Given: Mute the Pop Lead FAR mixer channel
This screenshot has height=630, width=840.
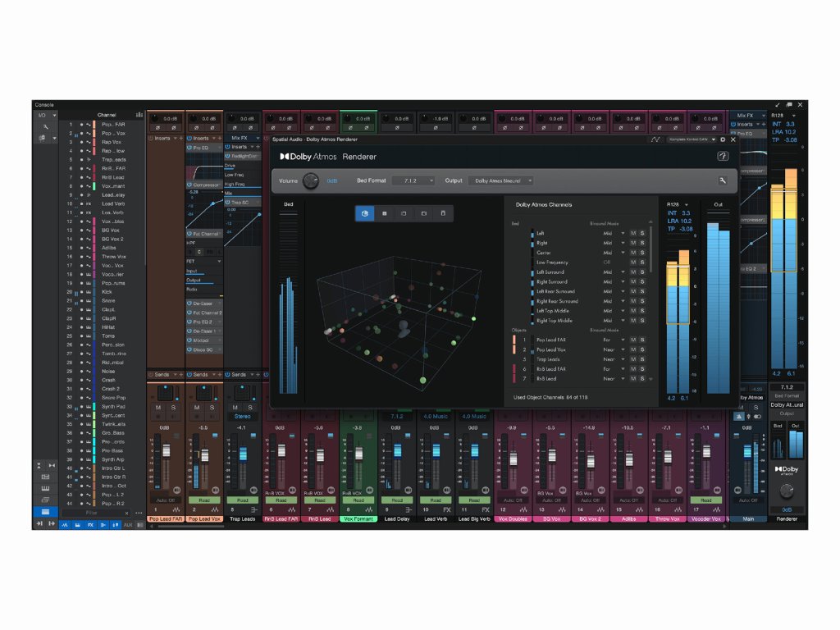Looking at the screenshot, I should coord(157,408).
